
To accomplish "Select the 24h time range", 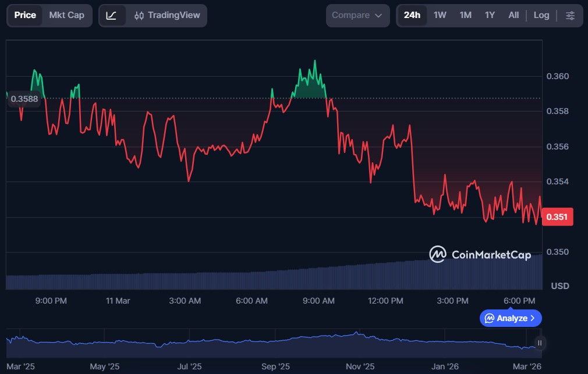I will pyautogui.click(x=412, y=15).
